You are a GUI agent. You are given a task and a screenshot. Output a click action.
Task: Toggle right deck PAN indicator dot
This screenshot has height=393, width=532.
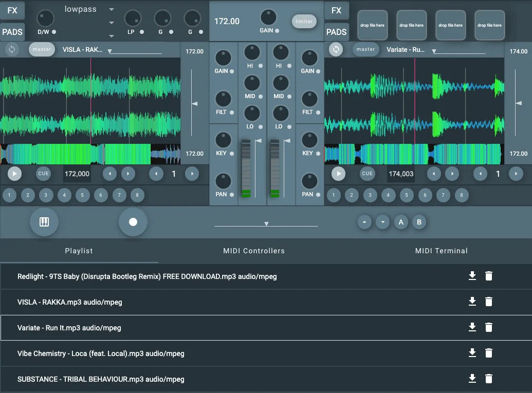click(318, 194)
